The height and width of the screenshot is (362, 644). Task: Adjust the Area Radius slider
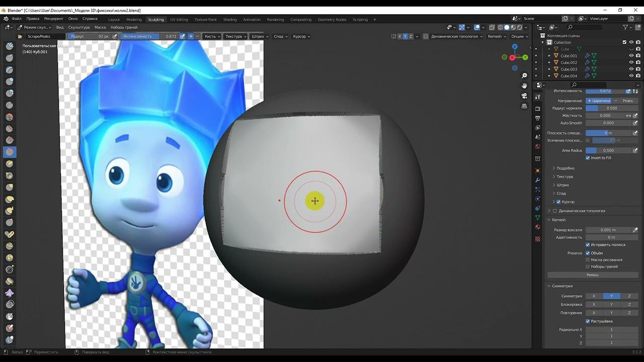(608, 150)
